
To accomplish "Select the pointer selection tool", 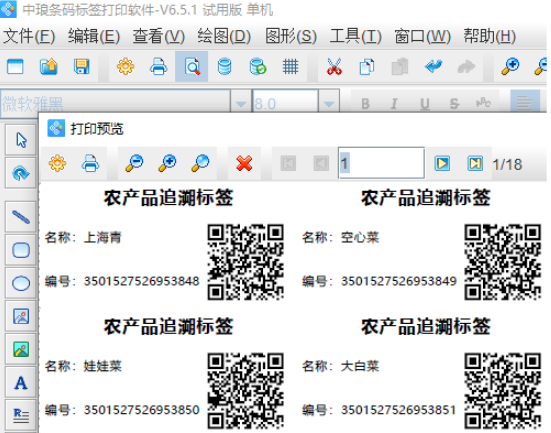I will pos(21,140).
